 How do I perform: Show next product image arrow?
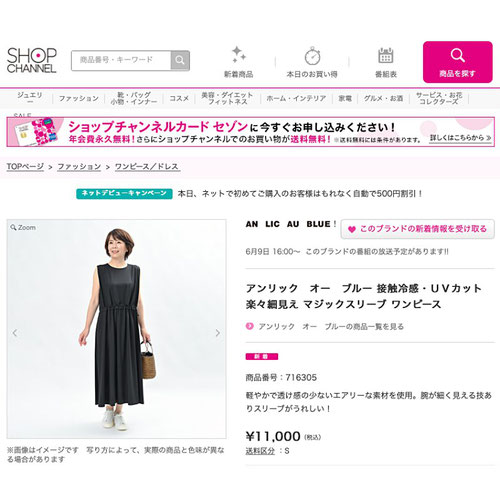pos(218,333)
